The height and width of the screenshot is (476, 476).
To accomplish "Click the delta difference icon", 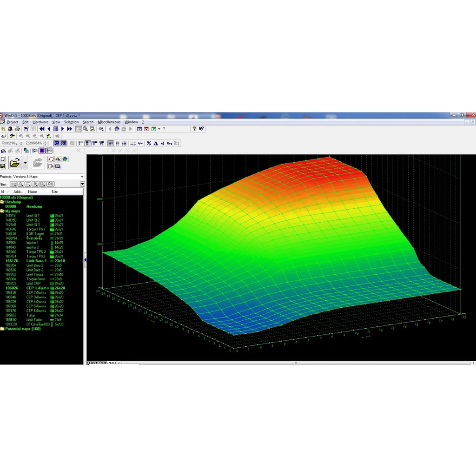I will [156, 143].
